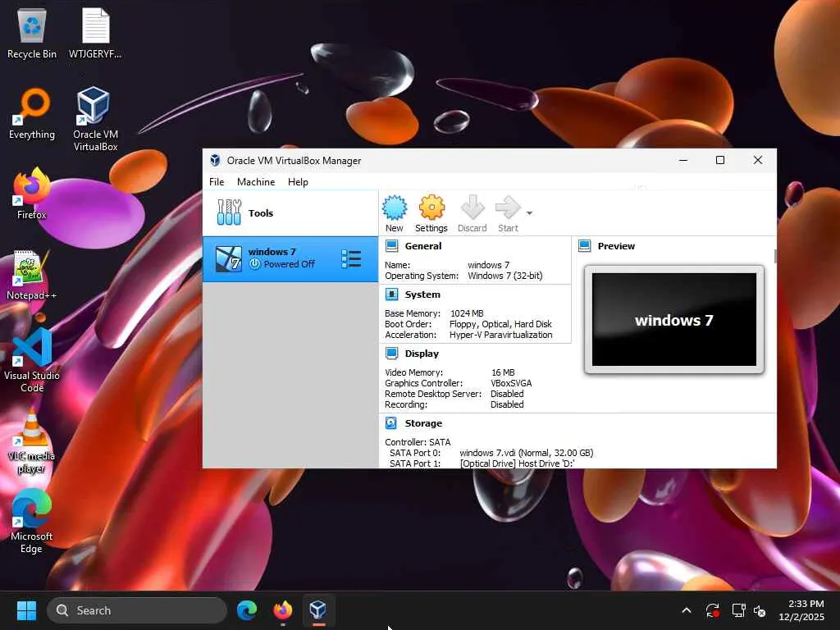The width and height of the screenshot is (840, 630).
Task: Start the virtual machine with Start arrow
Action: pos(508,213)
